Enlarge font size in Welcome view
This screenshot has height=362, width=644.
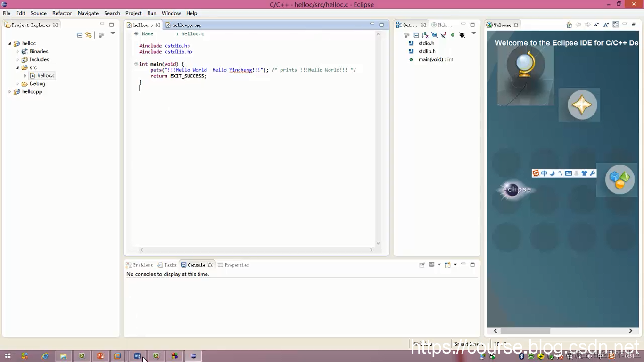click(606, 25)
